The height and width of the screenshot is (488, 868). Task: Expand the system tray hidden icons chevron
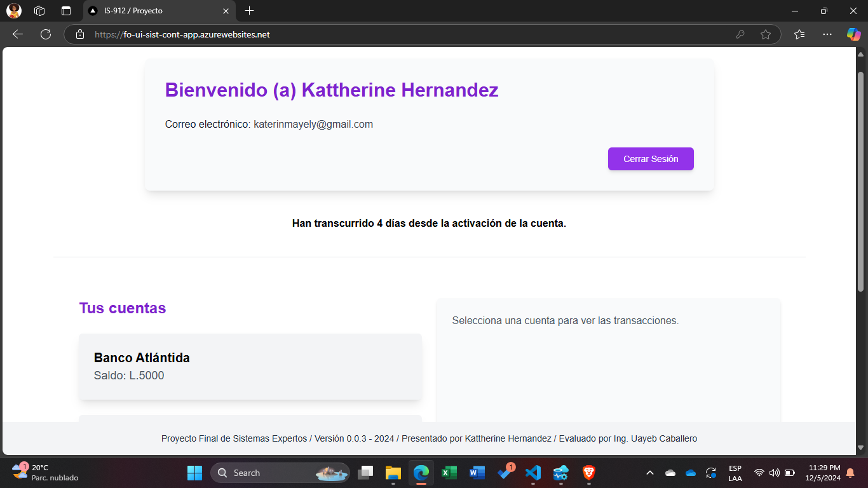649,473
